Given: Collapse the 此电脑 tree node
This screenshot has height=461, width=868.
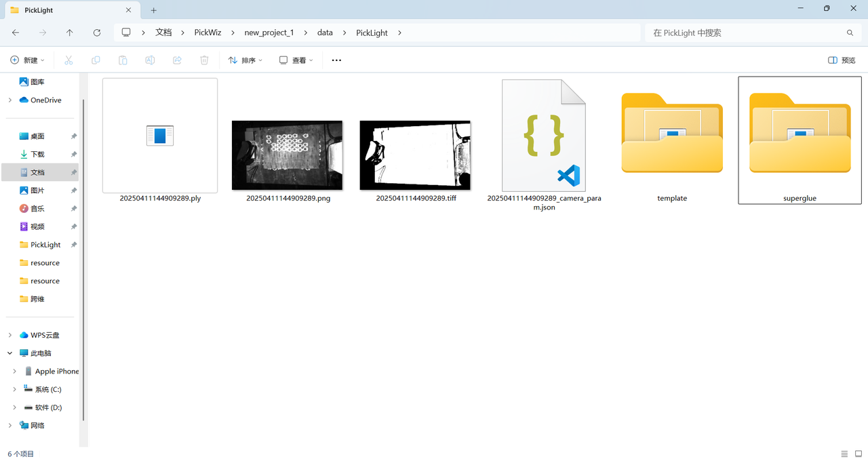Looking at the screenshot, I should point(10,353).
